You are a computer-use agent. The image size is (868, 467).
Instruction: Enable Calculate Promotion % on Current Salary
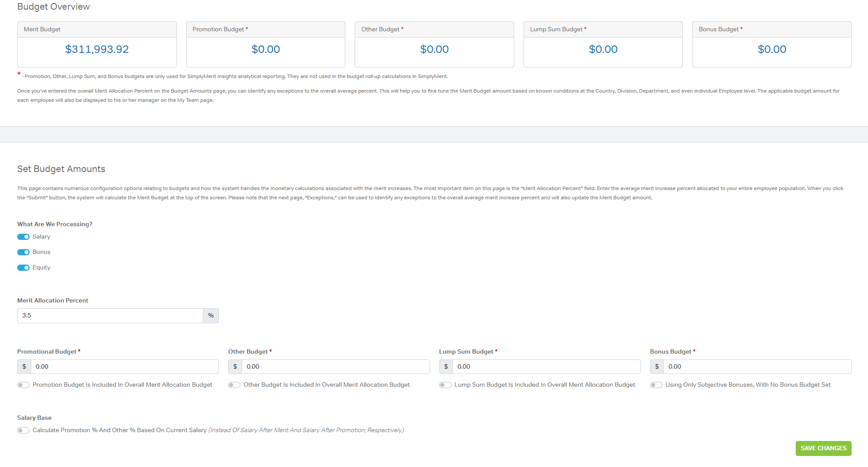click(23, 430)
